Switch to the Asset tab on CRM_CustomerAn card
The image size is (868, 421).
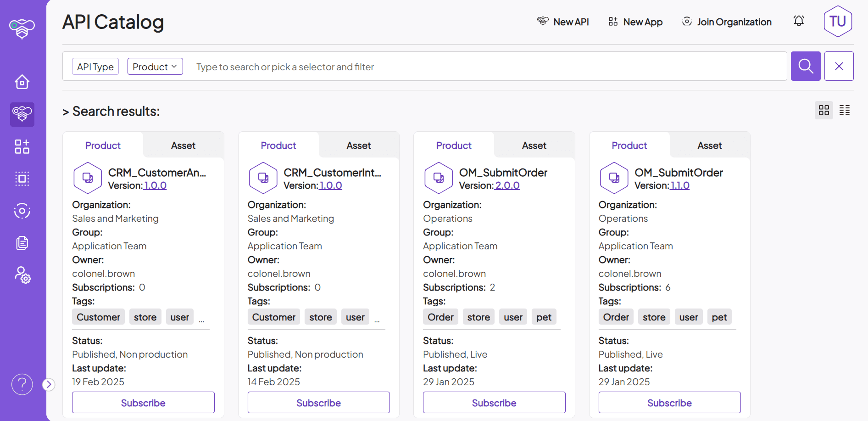pos(183,145)
